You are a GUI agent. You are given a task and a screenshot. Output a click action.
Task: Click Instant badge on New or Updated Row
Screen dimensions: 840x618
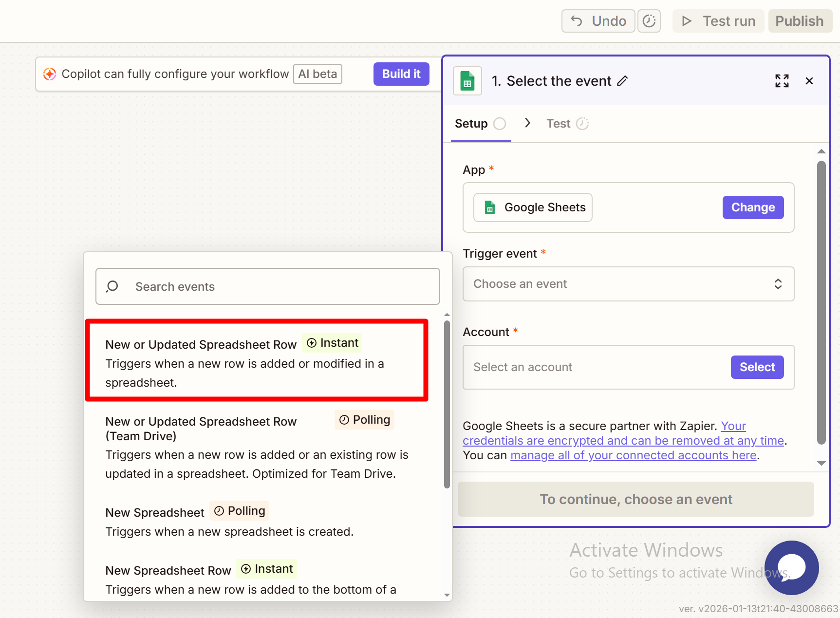332,343
